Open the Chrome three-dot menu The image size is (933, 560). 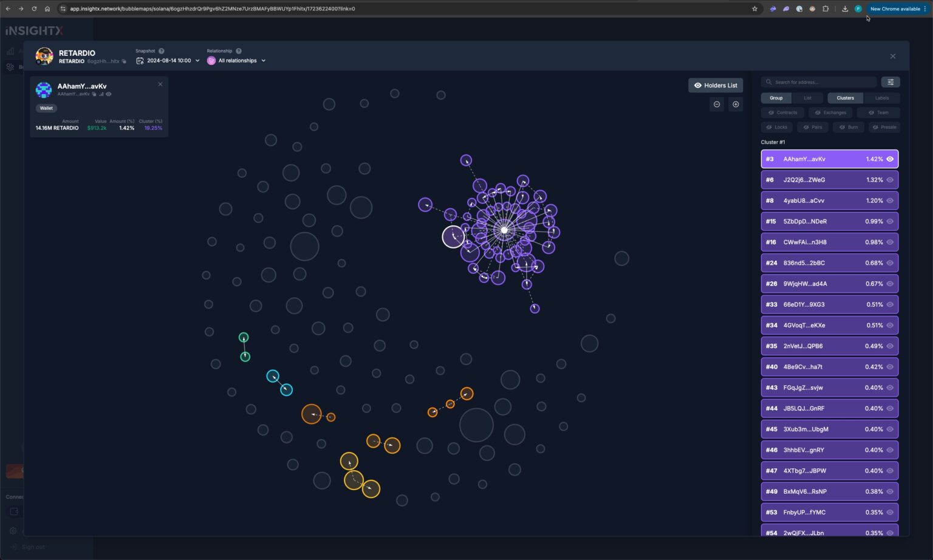pyautogui.click(x=925, y=9)
